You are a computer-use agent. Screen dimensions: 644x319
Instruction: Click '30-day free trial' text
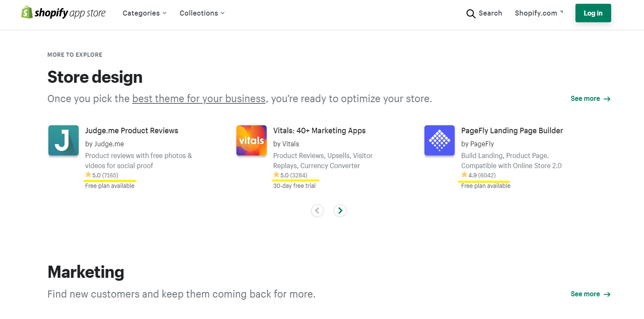pos(294,186)
